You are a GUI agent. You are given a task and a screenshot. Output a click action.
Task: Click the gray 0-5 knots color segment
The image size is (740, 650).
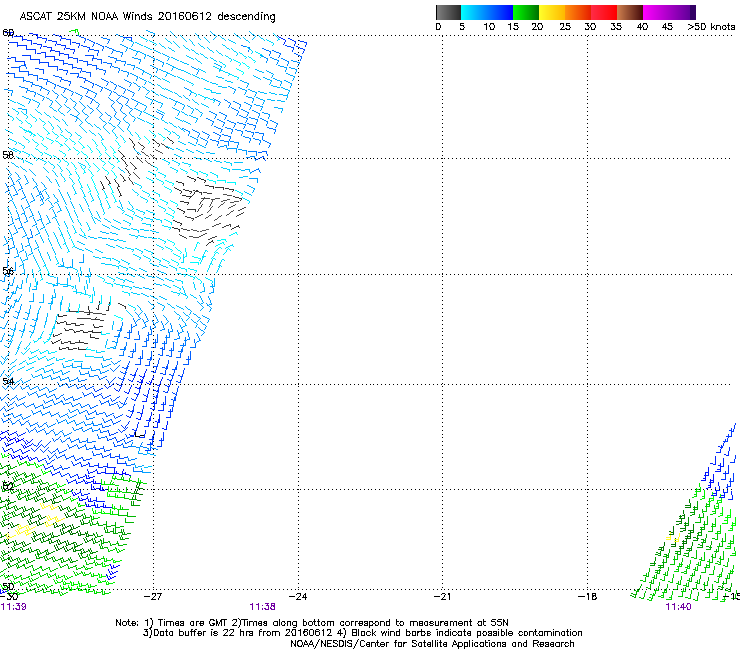[448, 12]
